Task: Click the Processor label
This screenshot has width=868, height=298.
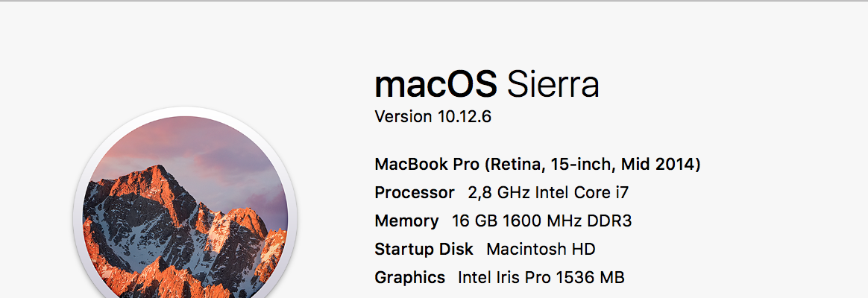Action: pyautogui.click(x=414, y=192)
